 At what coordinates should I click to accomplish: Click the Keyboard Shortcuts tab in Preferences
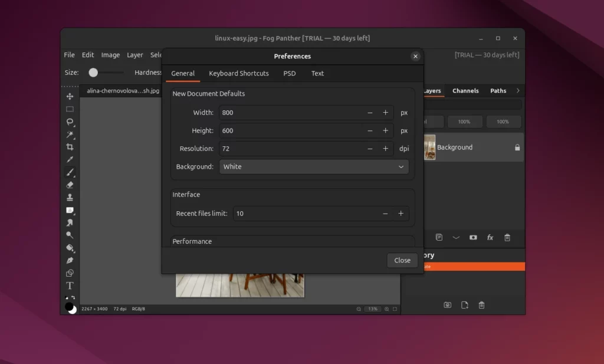[x=239, y=73]
